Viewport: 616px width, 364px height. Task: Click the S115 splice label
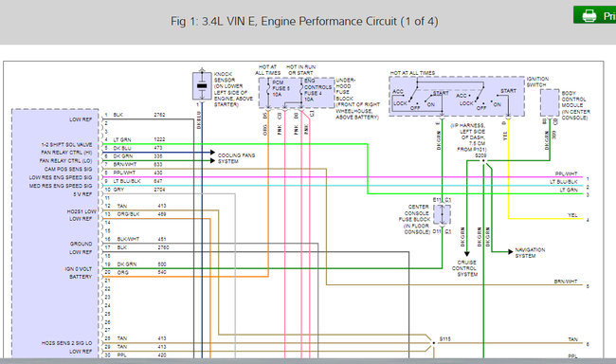444,338
